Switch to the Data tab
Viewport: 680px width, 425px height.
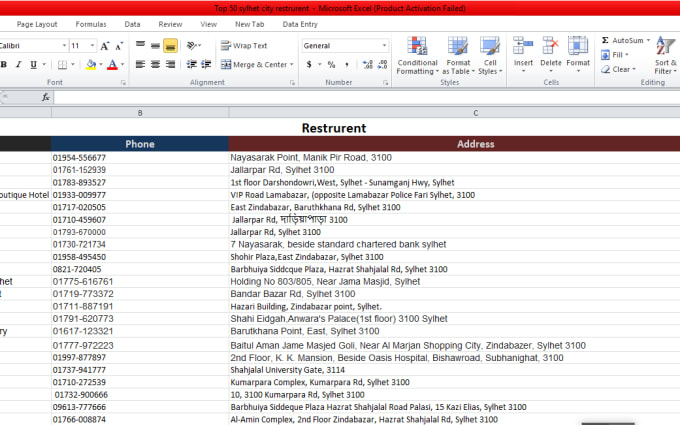coord(132,24)
